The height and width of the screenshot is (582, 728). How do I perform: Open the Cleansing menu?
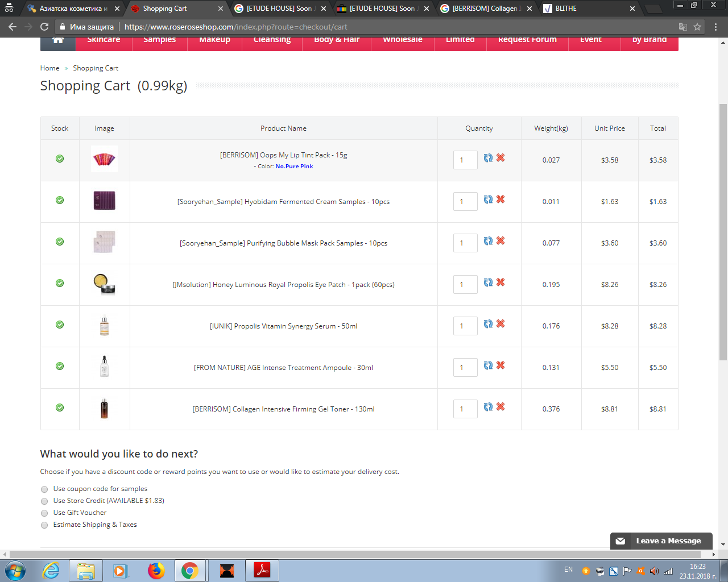[x=272, y=41]
